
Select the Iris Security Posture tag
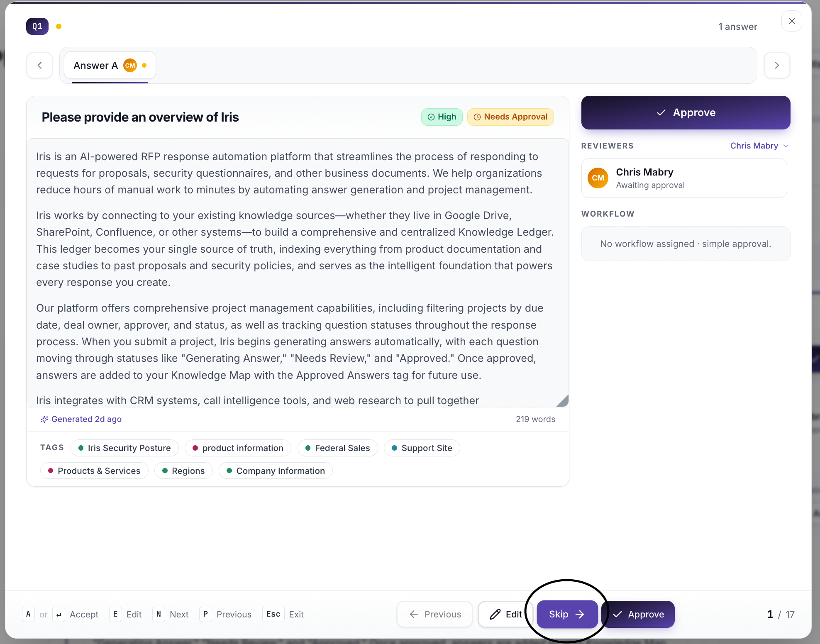[x=124, y=448]
